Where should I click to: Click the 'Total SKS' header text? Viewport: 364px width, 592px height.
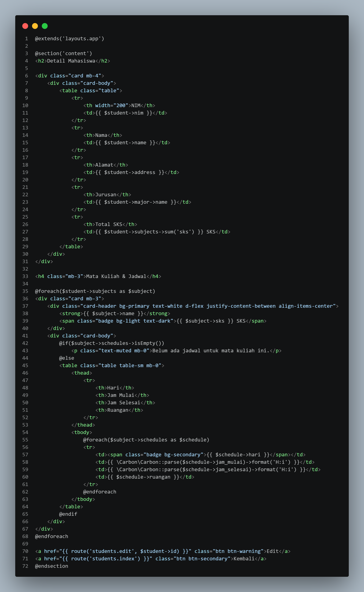[109, 224]
